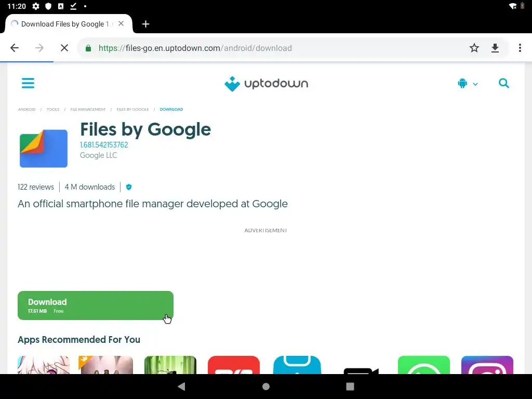Open the red recommended app icon
532x399 pixels.
tap(234, 365)
